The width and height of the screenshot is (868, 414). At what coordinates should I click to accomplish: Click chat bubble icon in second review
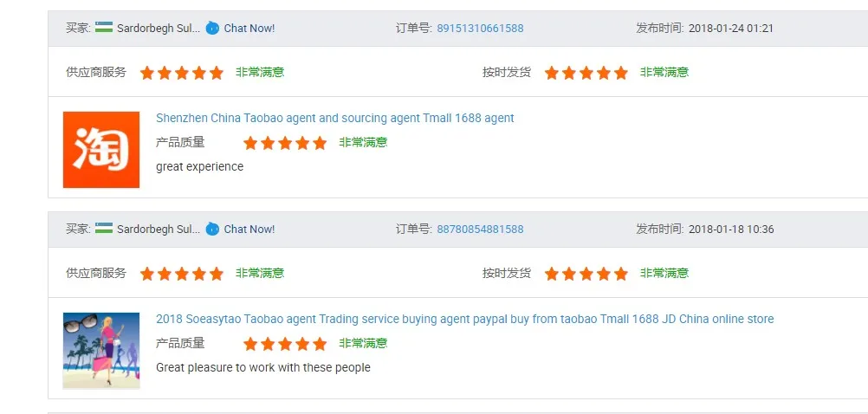pyautogui.click(x=212, y=229)
